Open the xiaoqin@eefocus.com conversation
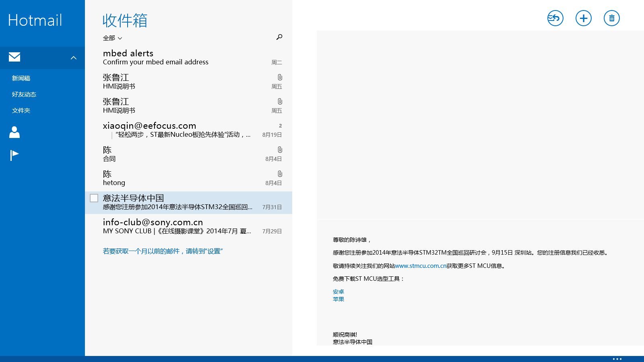This screenshot has width=644, height=362. point(188,130)
